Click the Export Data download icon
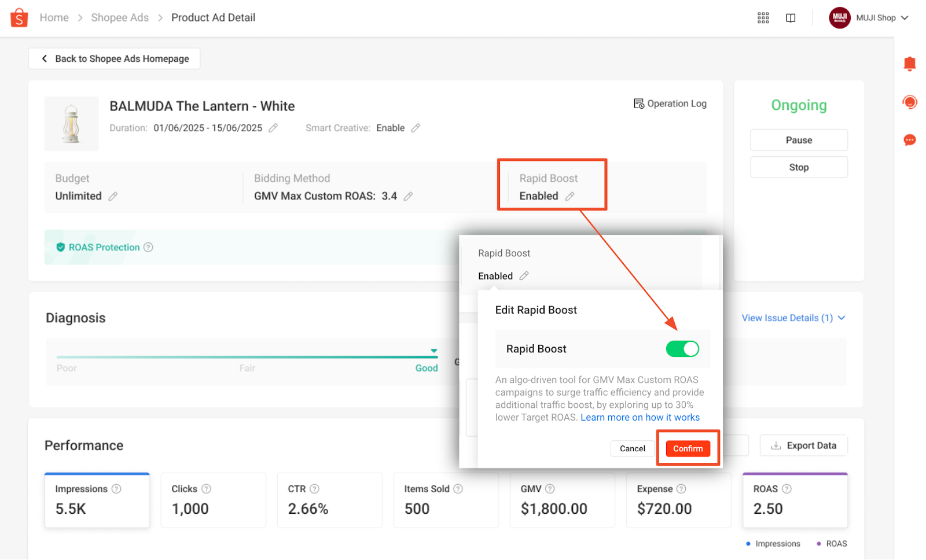This screenshot has height=560, width=926. (776, 445)
